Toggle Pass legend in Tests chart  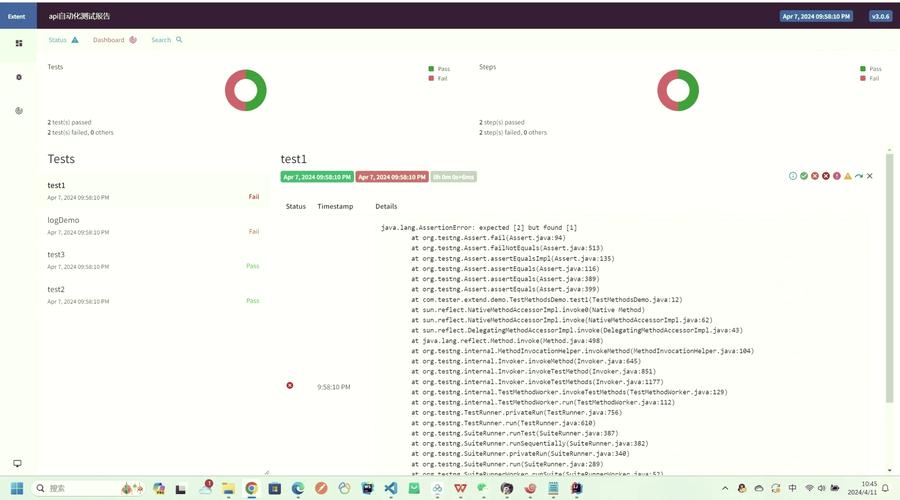(x=439, y=69)
